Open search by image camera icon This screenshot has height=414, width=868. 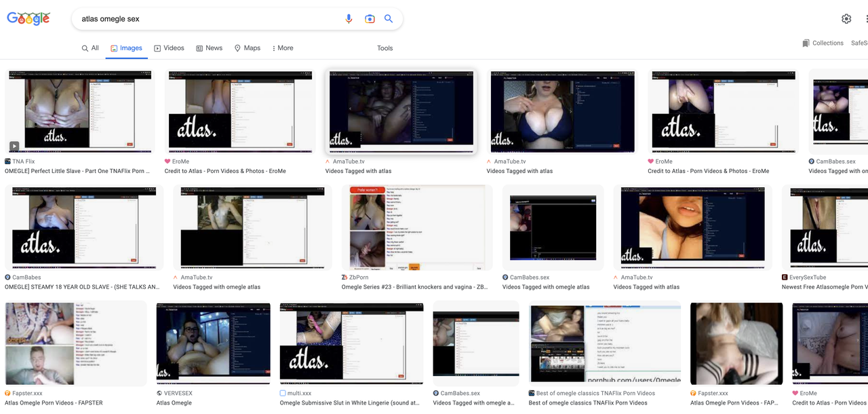[x=370, y=19]
